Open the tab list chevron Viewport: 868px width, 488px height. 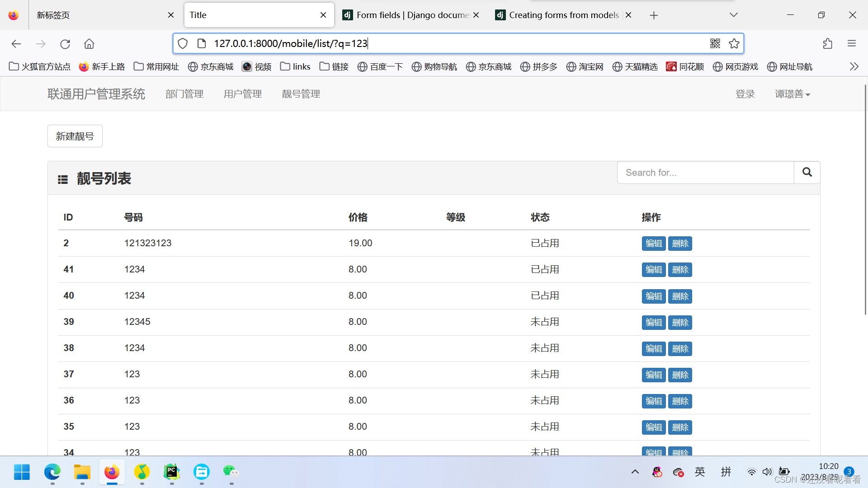pyautogui.click(x=733, y=15)
